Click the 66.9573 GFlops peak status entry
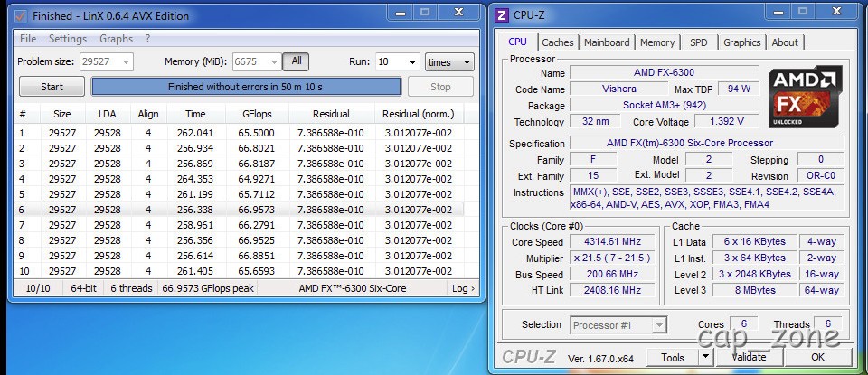 (x=208, y=288)
